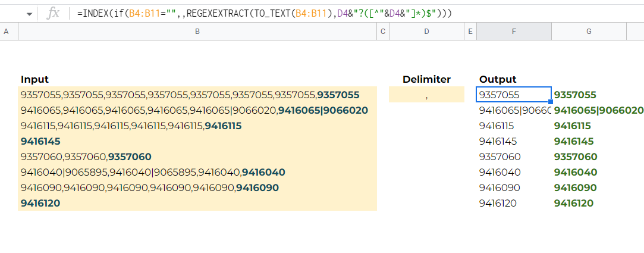Open the name box dropdown arrow
The height and width of the screenshot is (253, 644).
pyautogui.click(x=29, y=14)
